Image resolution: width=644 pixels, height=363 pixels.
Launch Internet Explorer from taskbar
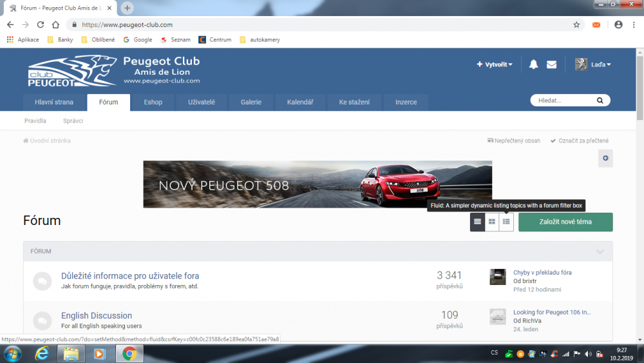point(42,353)
